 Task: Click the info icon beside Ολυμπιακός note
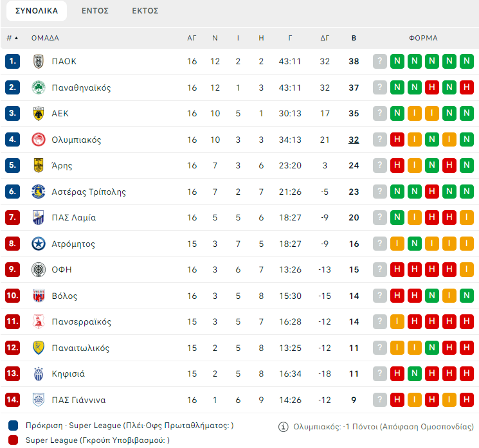[283, 426]
